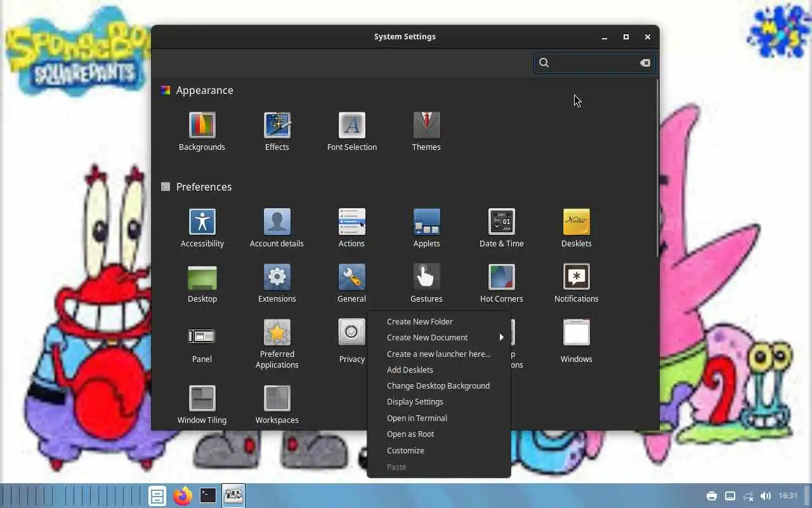812x508 pixels.
Task: Open the Themes settings
Action: (426, 131)
